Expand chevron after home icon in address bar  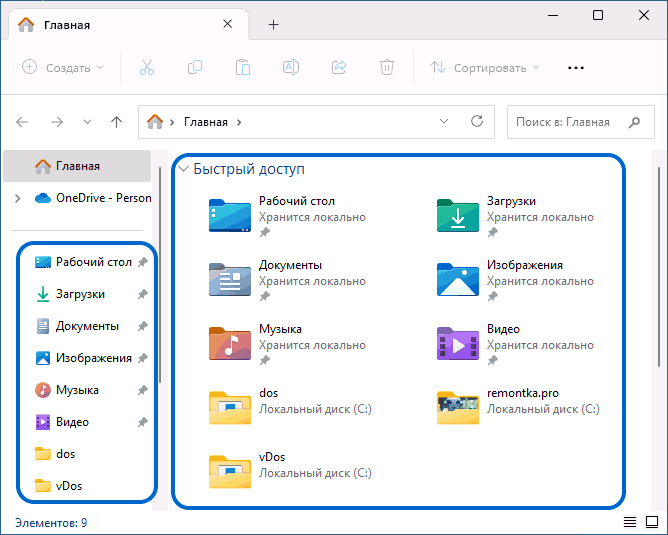pyautogui.click(x=172, y=123)
